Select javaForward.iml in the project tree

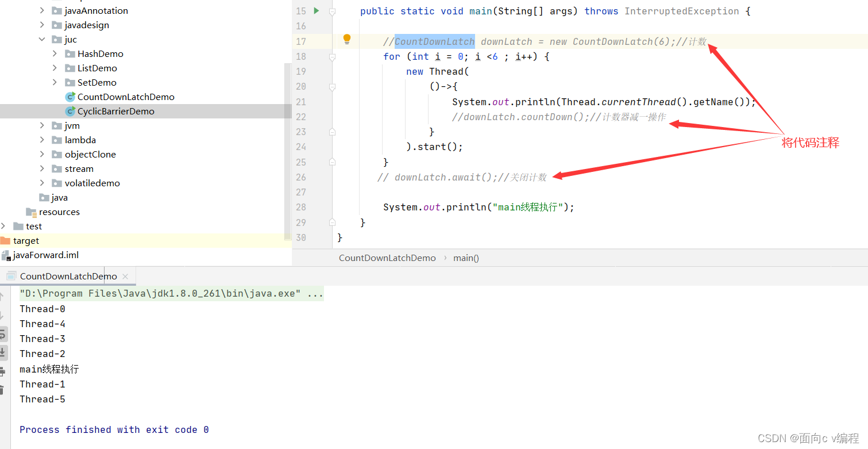(x=46, y=255)
